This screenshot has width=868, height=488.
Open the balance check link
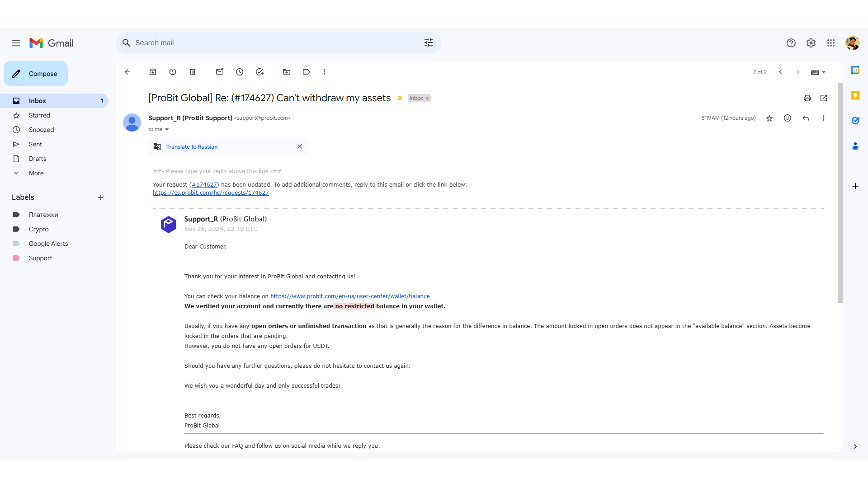pyautogui.click(x=349, y=296)
